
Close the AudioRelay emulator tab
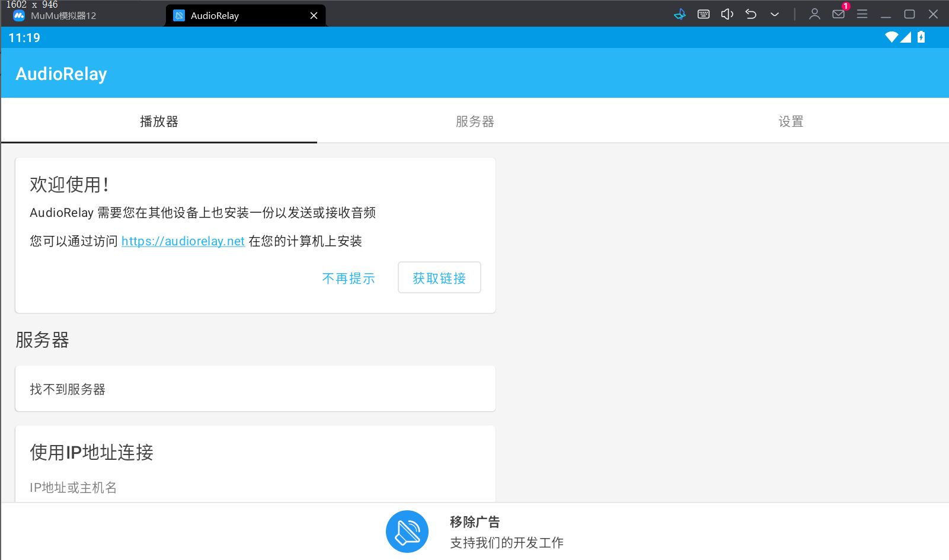pos(314,16)
